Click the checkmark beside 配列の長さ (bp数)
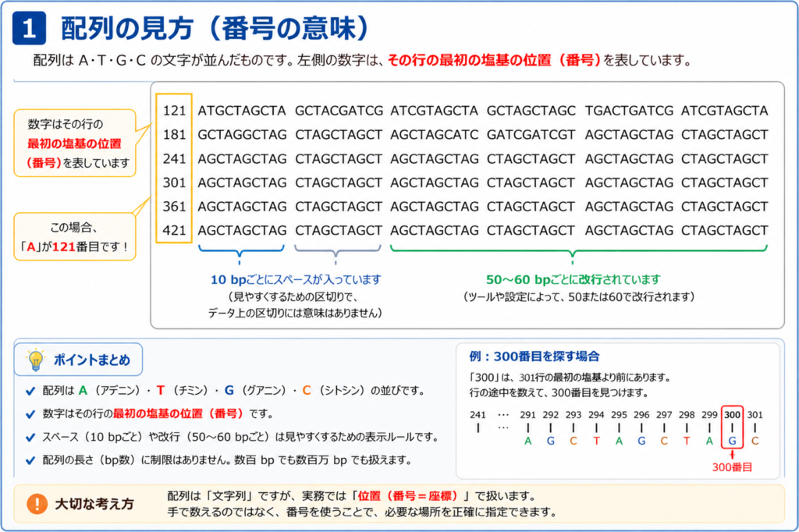This screenshot has width=799, height=532. click(30, 460)
